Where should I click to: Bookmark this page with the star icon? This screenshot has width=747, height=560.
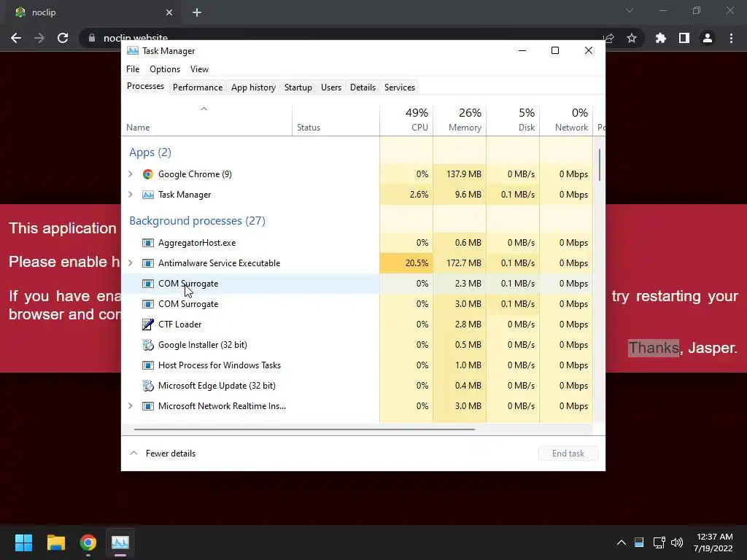click(632, 38)
